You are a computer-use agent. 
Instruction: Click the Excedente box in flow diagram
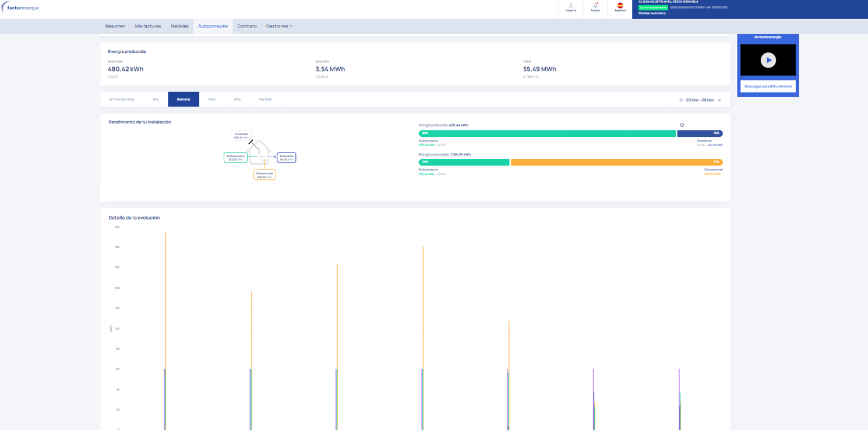(287, 157)
